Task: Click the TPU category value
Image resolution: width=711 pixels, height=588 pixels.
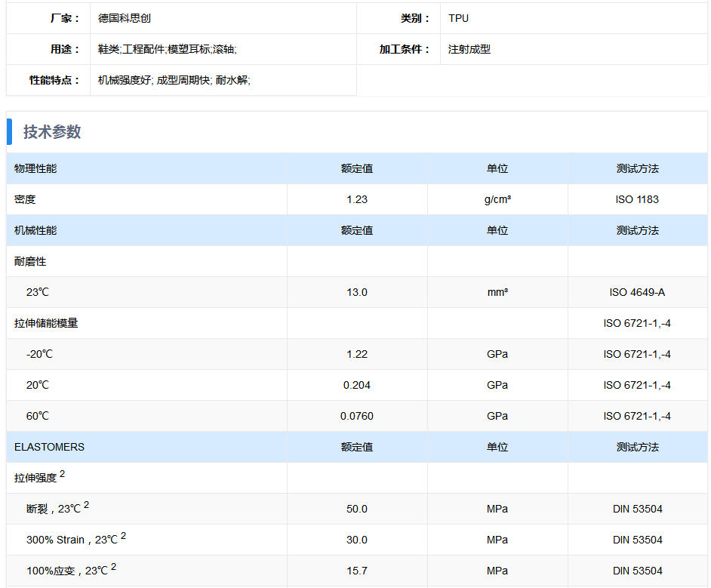Action: click(458, 18)
